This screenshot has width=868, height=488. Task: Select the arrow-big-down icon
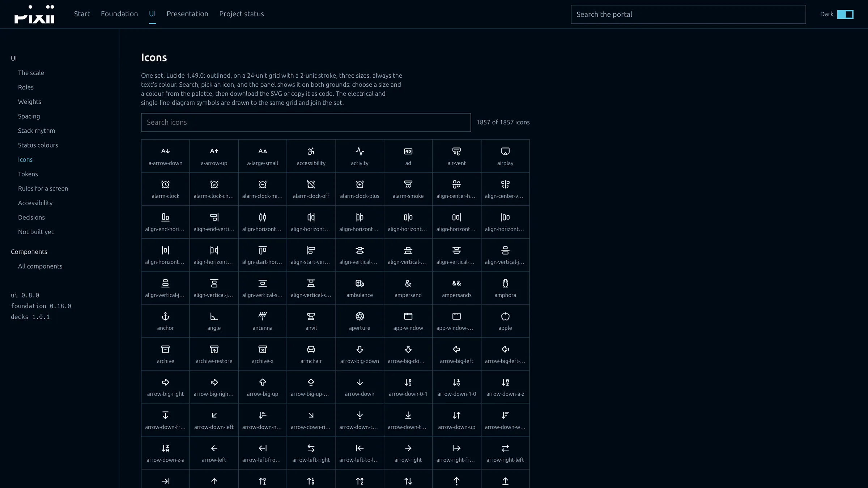(359, 354)
